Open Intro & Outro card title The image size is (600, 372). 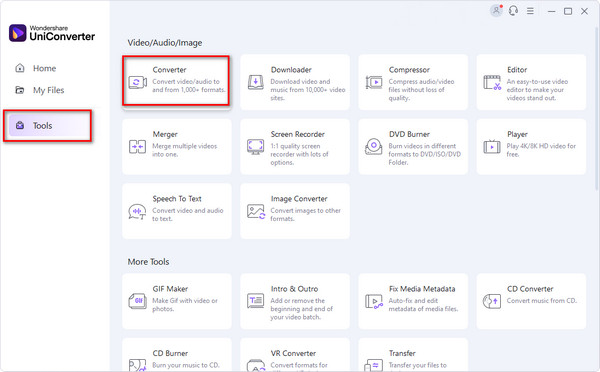pyautogui.click(x=294, y=289)
